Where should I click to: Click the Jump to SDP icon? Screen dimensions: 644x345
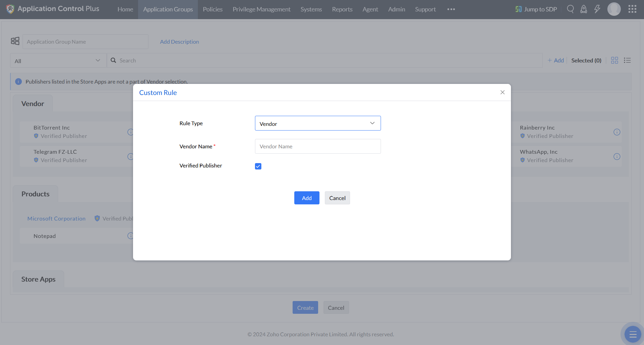coord(518,9)
